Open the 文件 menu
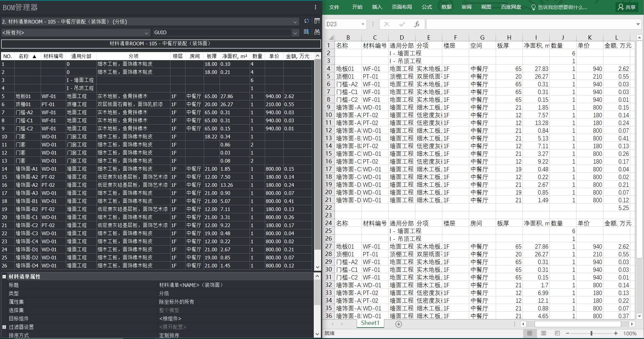The width and height of the screenshot is (644, 339). (334, 7)
